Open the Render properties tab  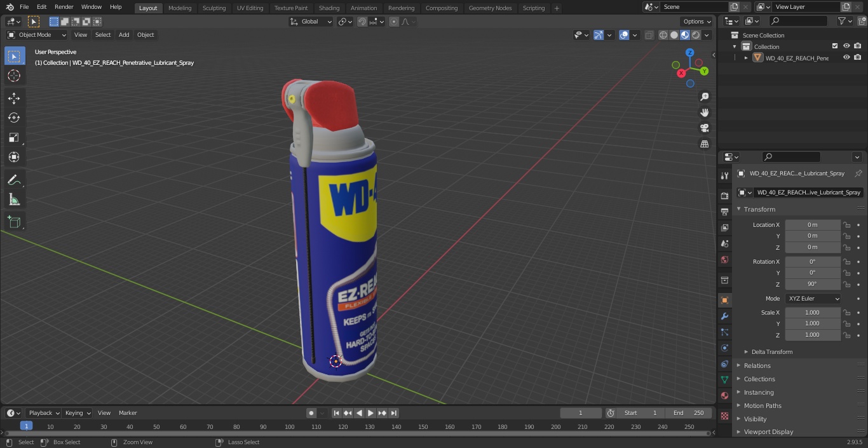point(724,196)
